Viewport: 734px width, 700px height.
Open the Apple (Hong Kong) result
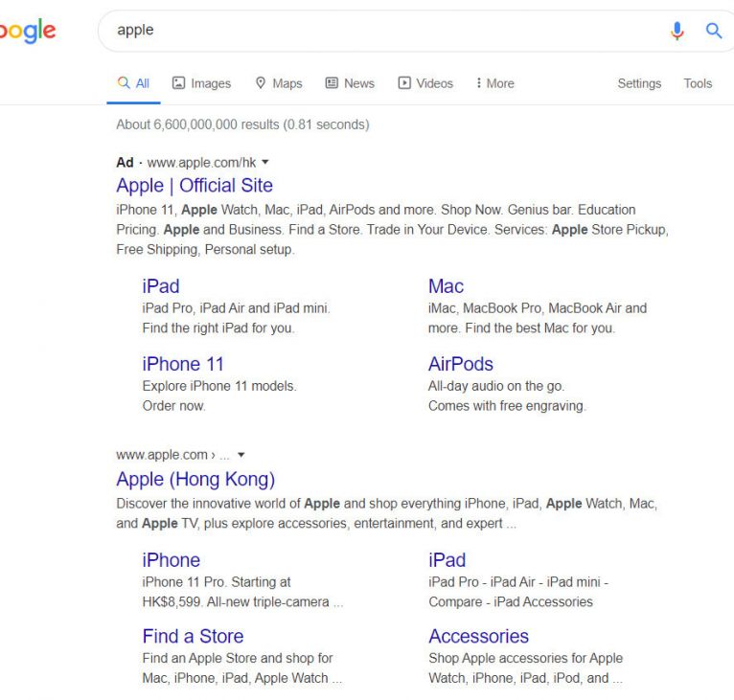coord(195,479)
